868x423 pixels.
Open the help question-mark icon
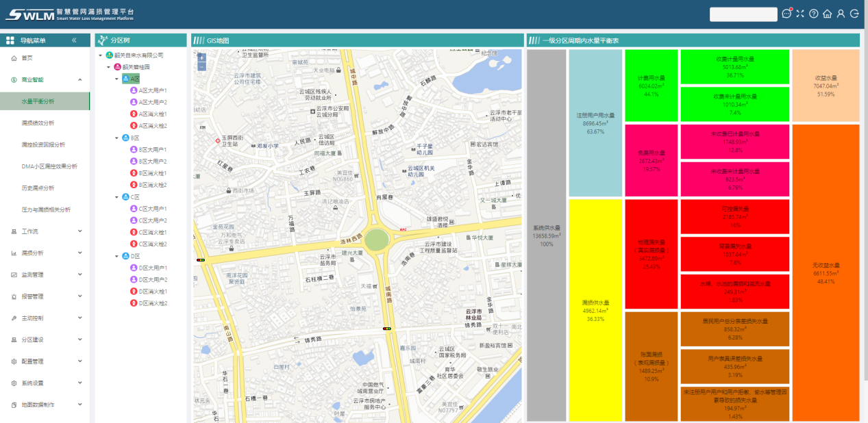[x=814, y=14]
